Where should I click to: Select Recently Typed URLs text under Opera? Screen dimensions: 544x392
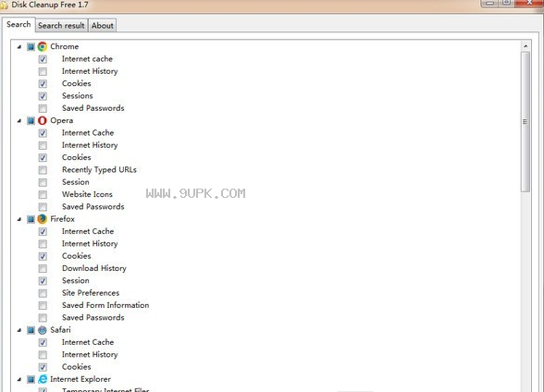tap(99, 170)
